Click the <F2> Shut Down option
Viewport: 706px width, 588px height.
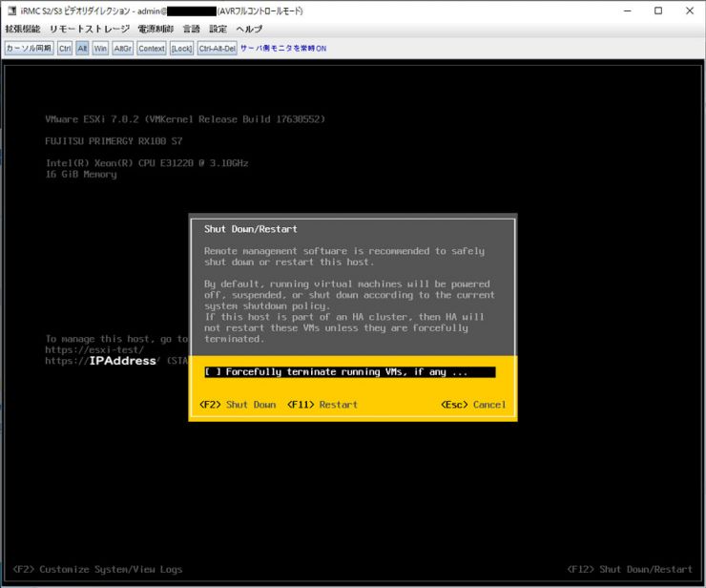[x=238, y=405]
